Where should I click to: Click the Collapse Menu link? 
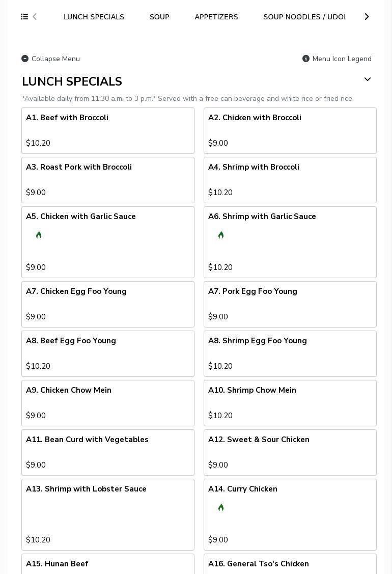point(55,59)
